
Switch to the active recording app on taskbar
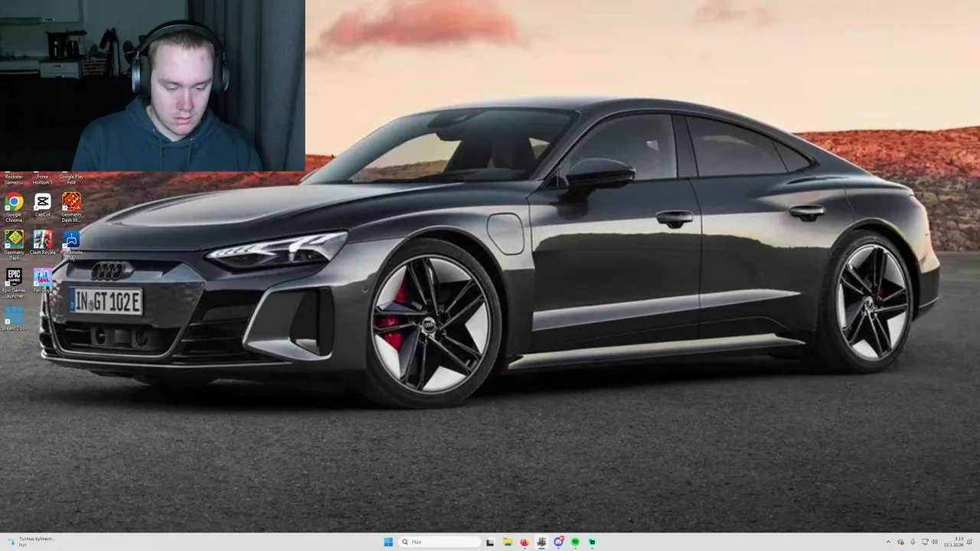(x=541, y=542)
